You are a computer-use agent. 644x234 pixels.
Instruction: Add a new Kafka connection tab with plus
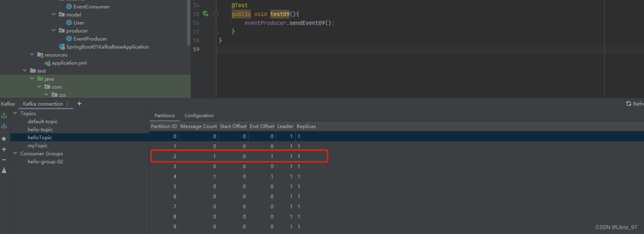79,104
